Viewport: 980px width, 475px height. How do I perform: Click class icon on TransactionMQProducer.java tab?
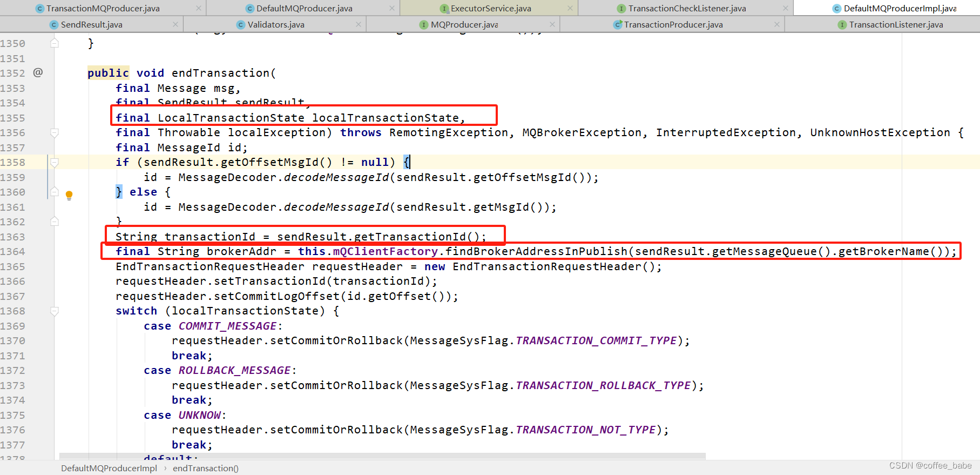coord(40,9)
